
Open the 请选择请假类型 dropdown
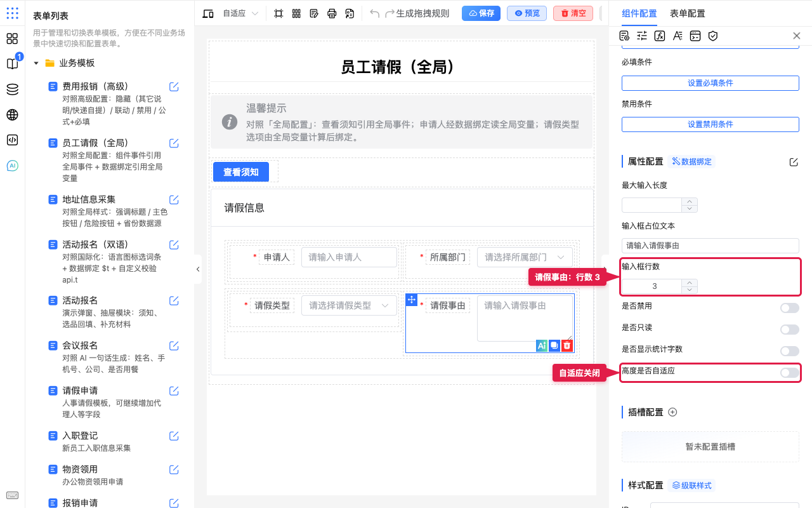349,305
